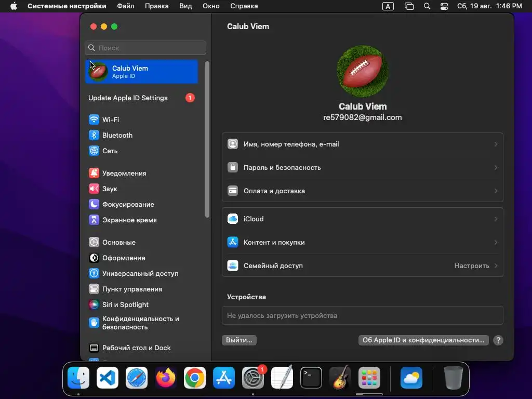Click the date and time in menu bar

click(x=489, y=6)
